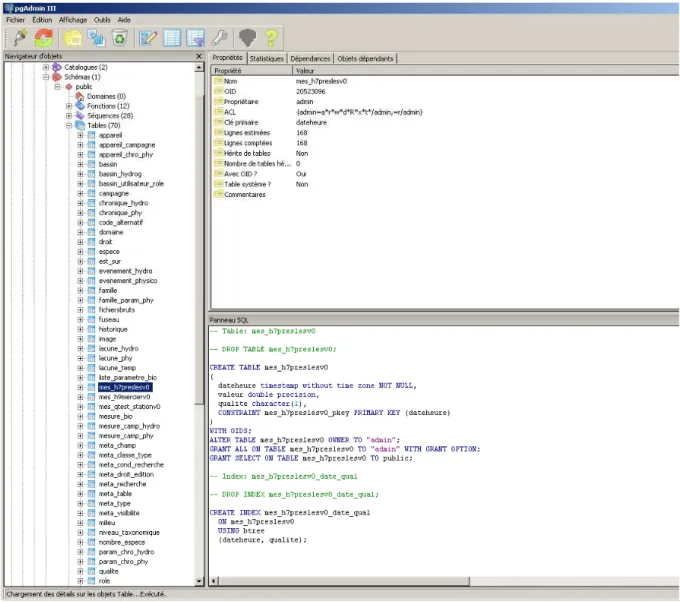Select the OID property row
The width and height of the screenshot is (680, 603).
(x=445, y=92)
